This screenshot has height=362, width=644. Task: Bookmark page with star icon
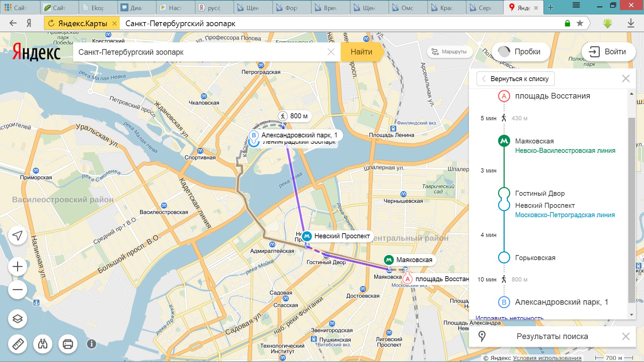tap(580, 23)
